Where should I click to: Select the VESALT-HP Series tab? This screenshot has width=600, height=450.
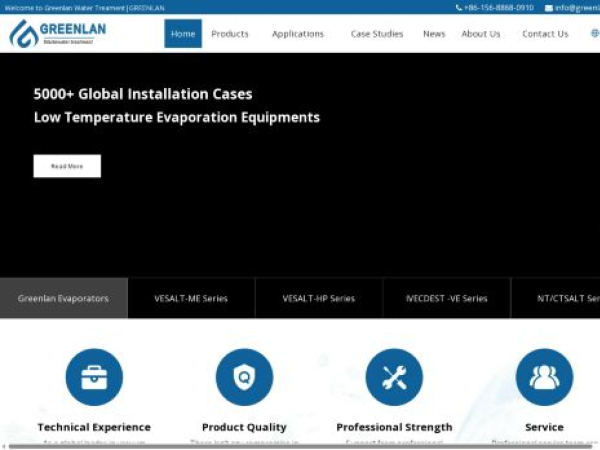[x=319, y=298]
